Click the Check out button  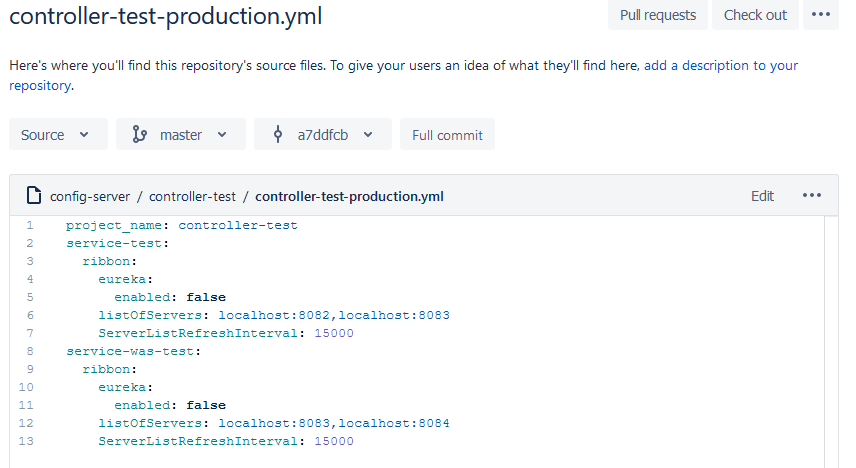[x=755, y=15]
